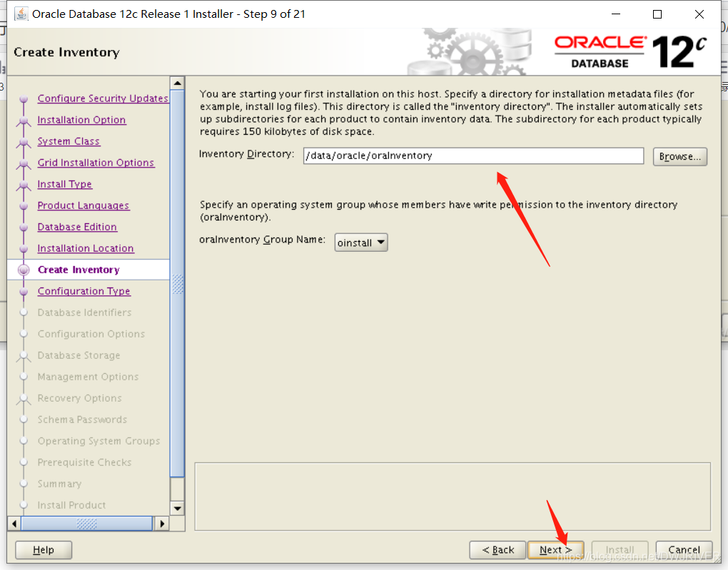Open the Configuration Type step
Screen dimensions: 728x570
(84, 291)
